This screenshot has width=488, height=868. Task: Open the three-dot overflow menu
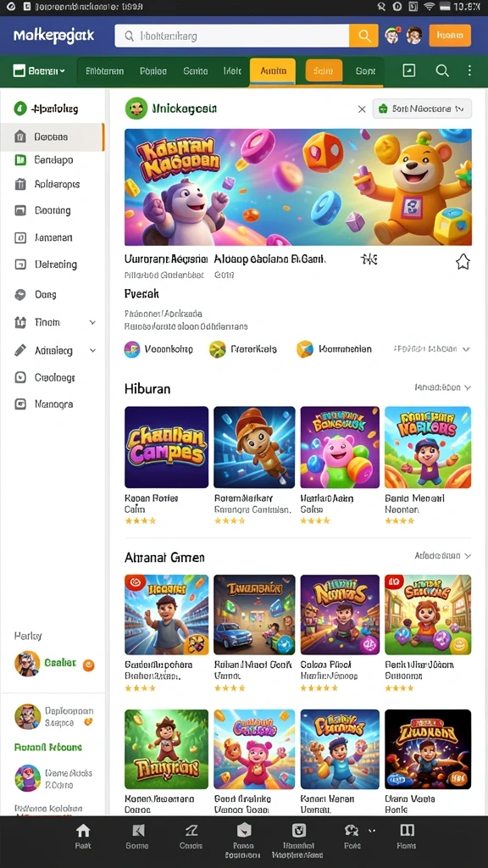(x=469, y=70)
